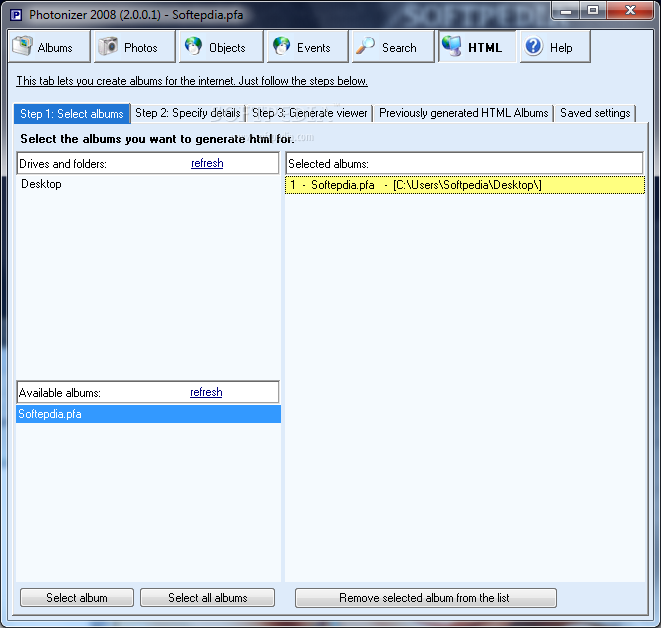Maximize the Photonizer window
661x628 pixels.
[593, 11]
